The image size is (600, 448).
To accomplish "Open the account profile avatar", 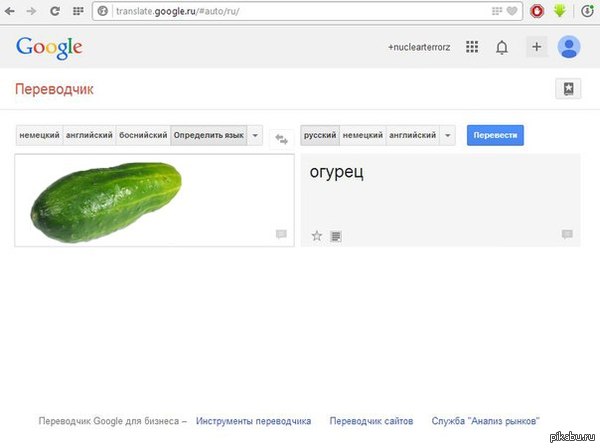I will (x=569, y=47).
